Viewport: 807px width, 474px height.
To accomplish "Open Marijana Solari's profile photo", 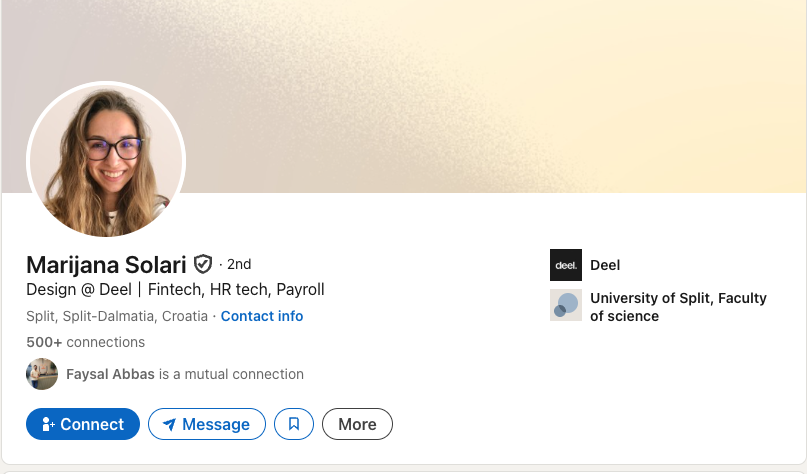I will [106, 159].
